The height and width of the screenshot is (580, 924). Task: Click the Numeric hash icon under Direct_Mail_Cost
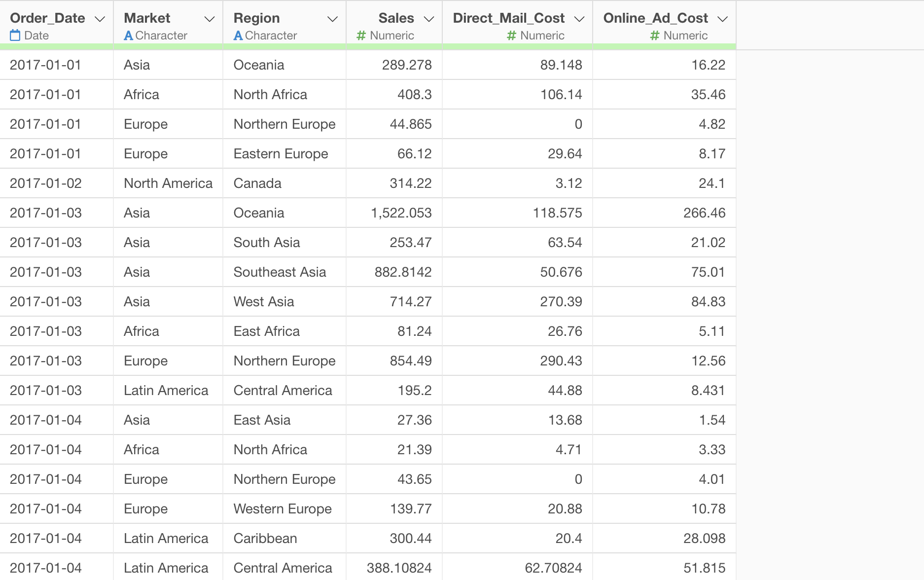tap(512, 36)
